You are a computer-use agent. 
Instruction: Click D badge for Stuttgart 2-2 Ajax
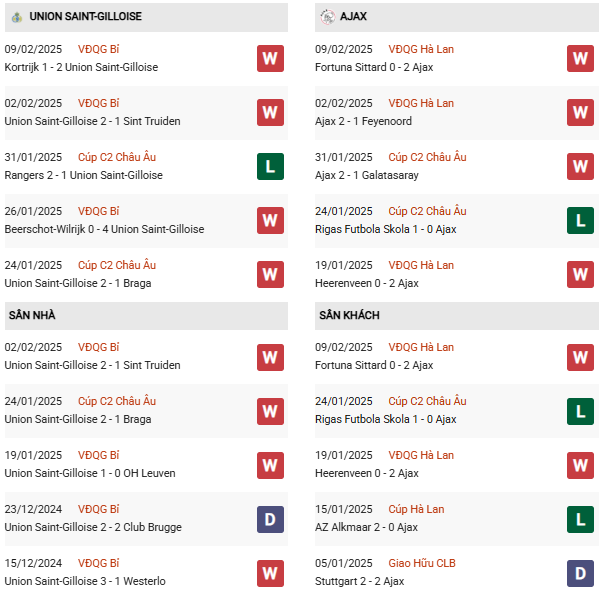580,572
